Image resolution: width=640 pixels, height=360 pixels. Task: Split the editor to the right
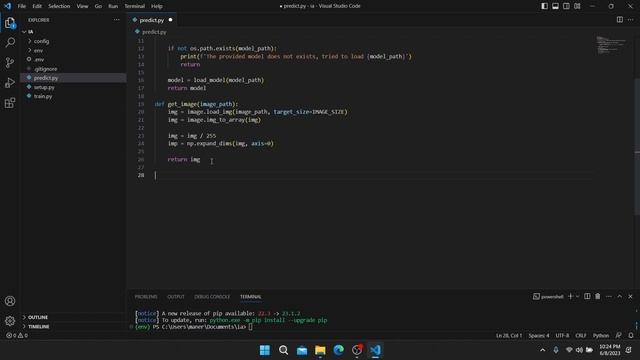point(620,20)
